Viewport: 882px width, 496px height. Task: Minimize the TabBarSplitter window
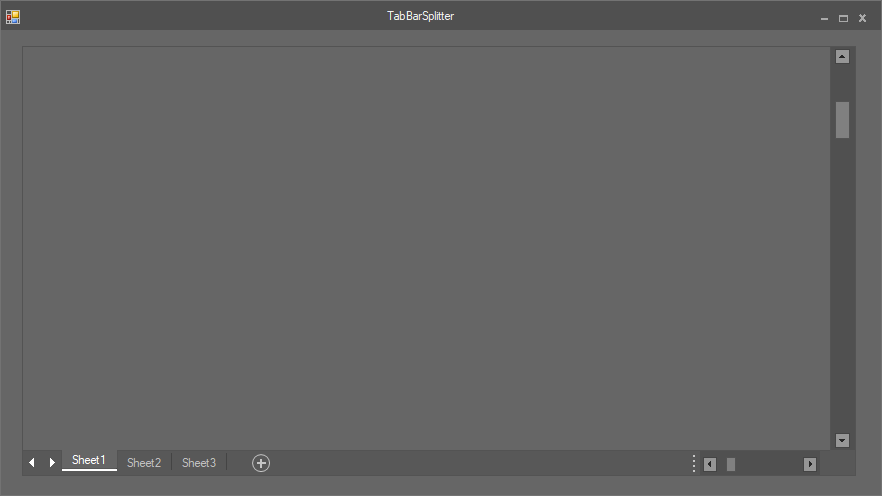click(x=824, y=19)
